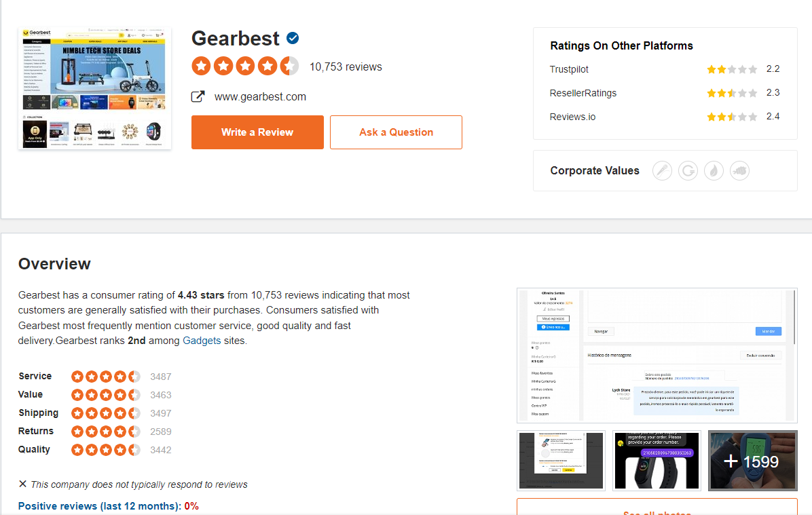Click the orange star rating below Gearbest title
This screenshot has width=812, height=515.
pos(244,66)
